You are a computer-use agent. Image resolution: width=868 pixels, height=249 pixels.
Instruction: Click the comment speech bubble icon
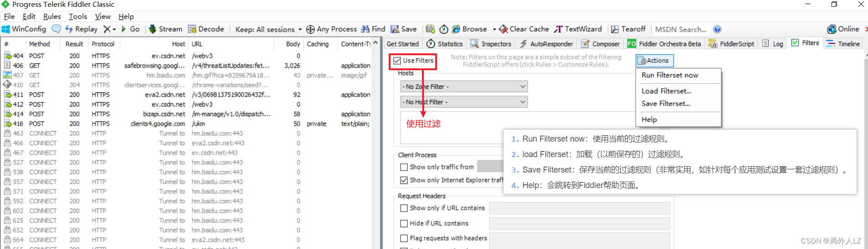click(56, 29)
